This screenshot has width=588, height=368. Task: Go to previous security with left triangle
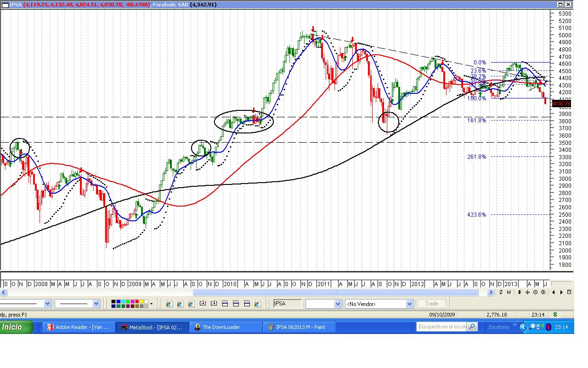point(554,292)
